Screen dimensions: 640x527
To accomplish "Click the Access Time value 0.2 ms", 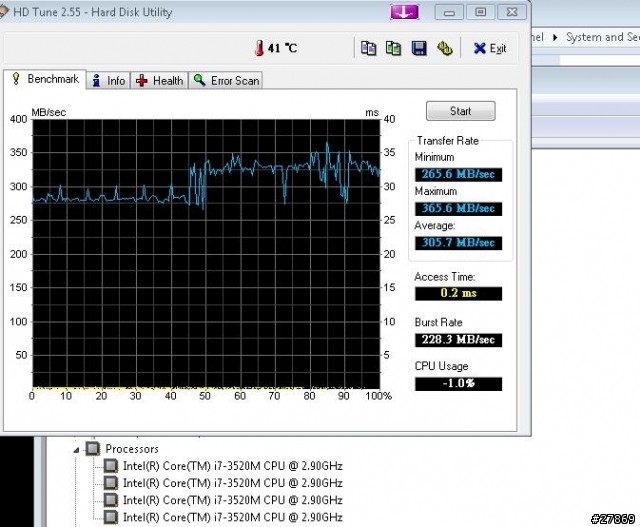I will pos(458,294).
